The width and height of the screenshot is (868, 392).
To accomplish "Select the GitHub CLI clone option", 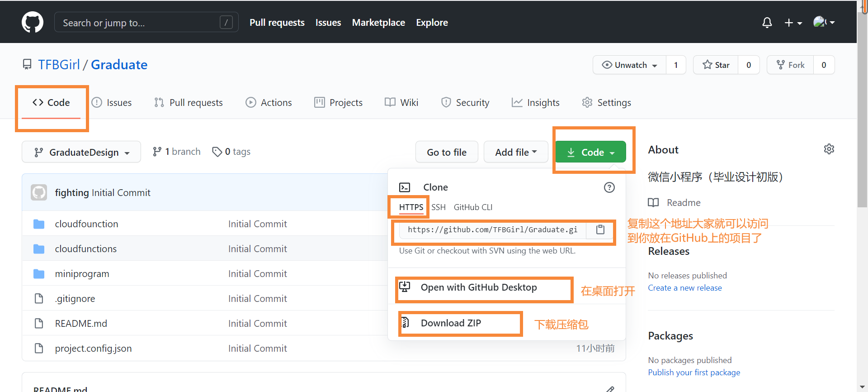I will [x=473, y=207].
